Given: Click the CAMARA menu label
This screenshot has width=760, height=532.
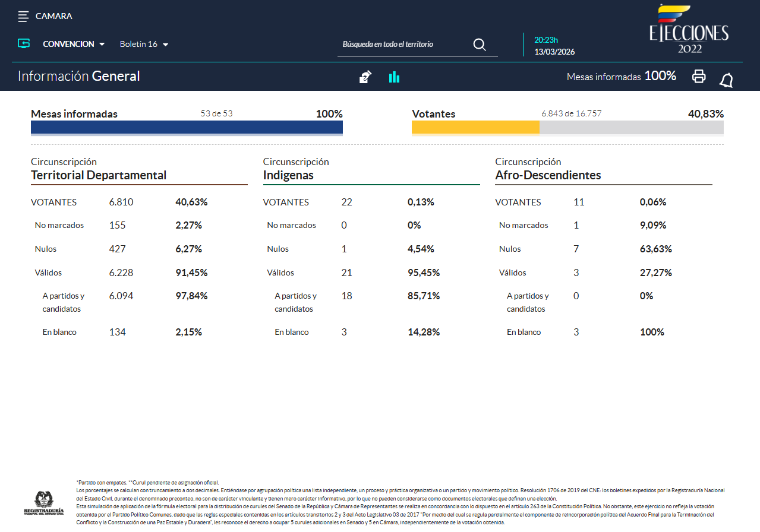Looking at the screenshot, I should [54, 17].
